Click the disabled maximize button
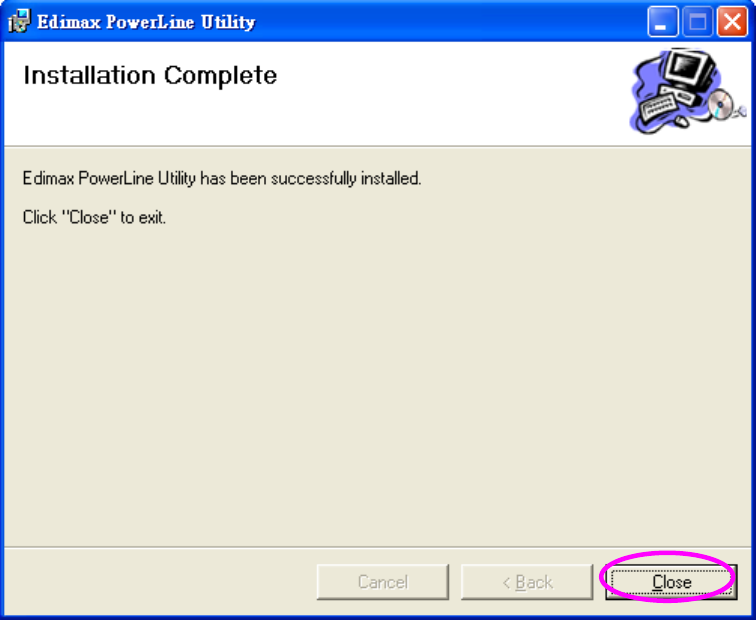The width and height of the screenshot is (756, 620). pos(697,22)
